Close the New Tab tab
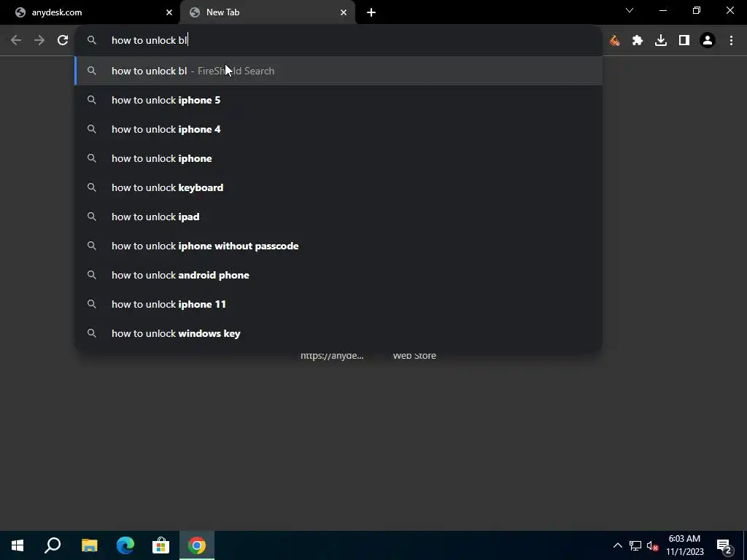Screen dimensions: 747x560 point(344,12)
